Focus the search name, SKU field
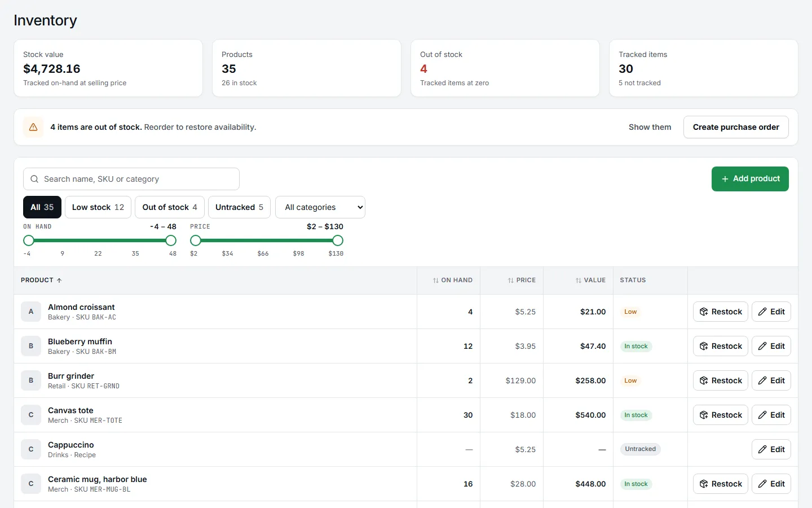 pos(131,179)
